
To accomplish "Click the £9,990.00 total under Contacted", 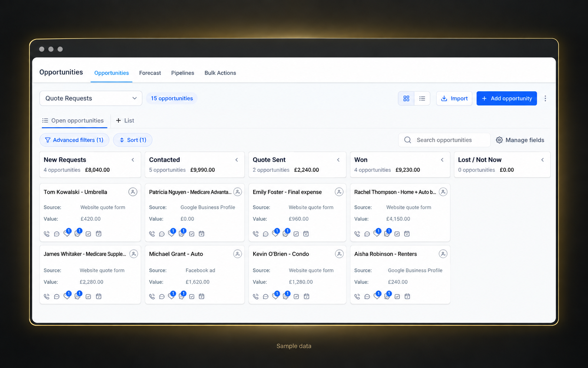I will tap(202, 170).
